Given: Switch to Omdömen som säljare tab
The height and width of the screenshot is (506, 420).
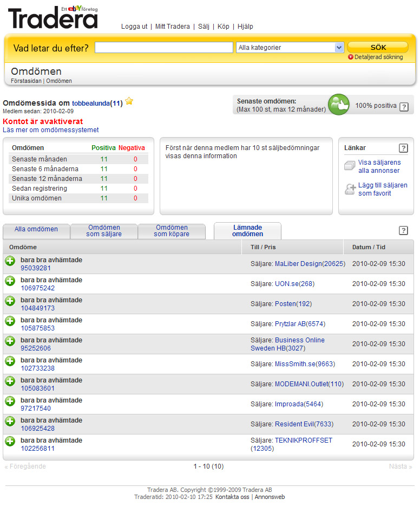Looking at the screenshot, I should pyautogui.click(x=104, y=231).
